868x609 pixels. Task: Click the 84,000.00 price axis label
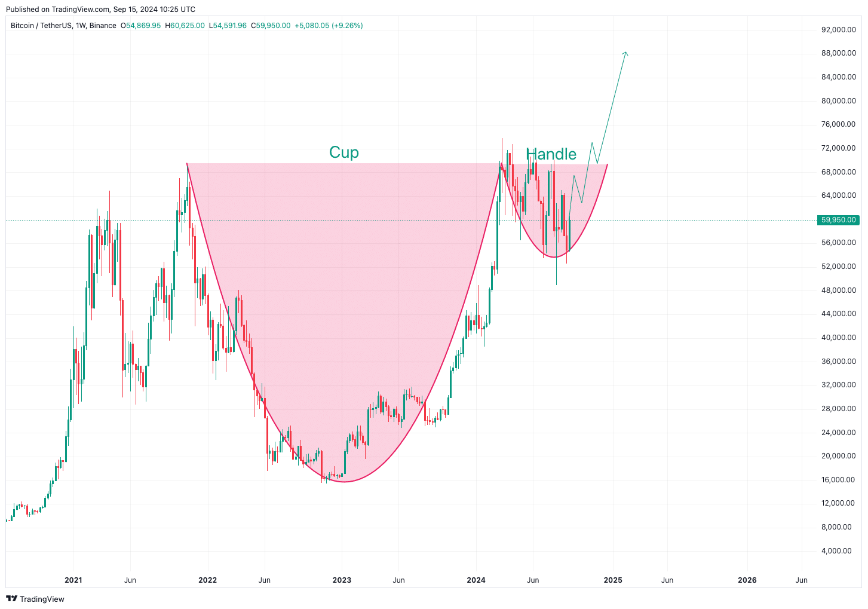point(839,76)
